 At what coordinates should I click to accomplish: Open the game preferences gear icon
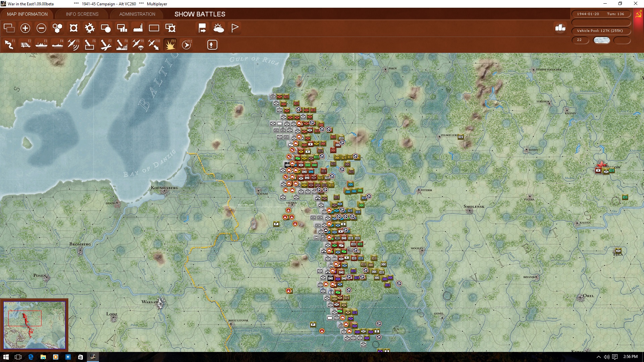tap(90, 28)
